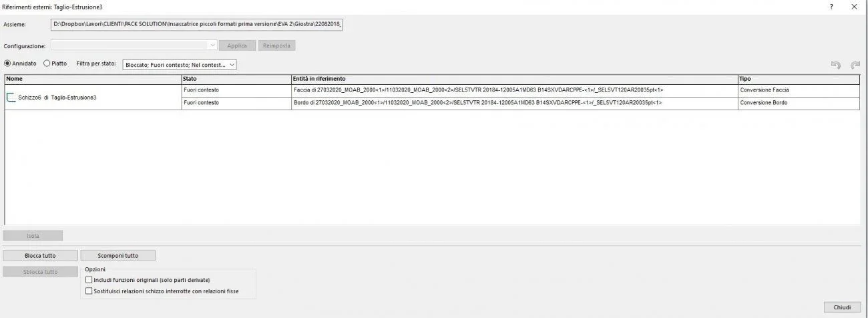
Task: Click the Isola button
Action: click(x=33, y=236)
